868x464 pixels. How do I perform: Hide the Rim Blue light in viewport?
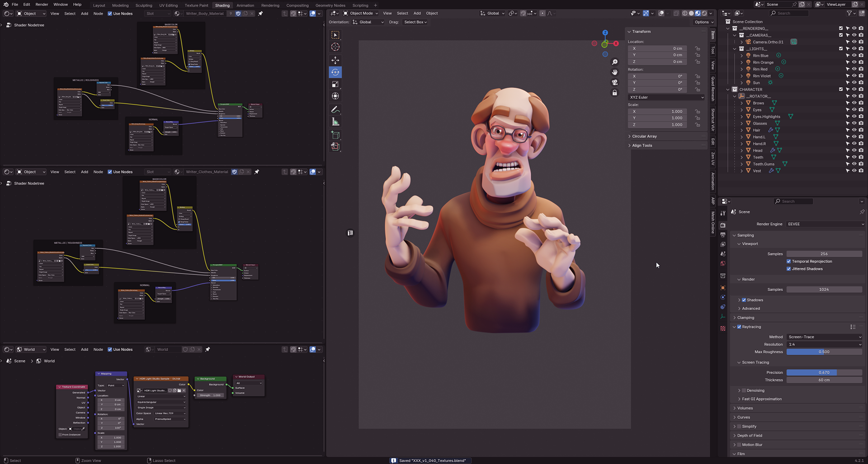coord(854,56)
